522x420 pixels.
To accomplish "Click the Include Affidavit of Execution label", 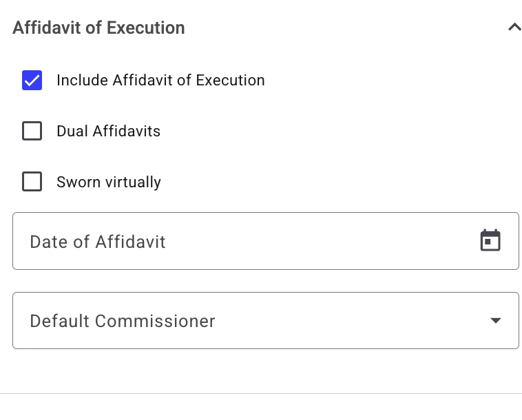I will point(160,80).
